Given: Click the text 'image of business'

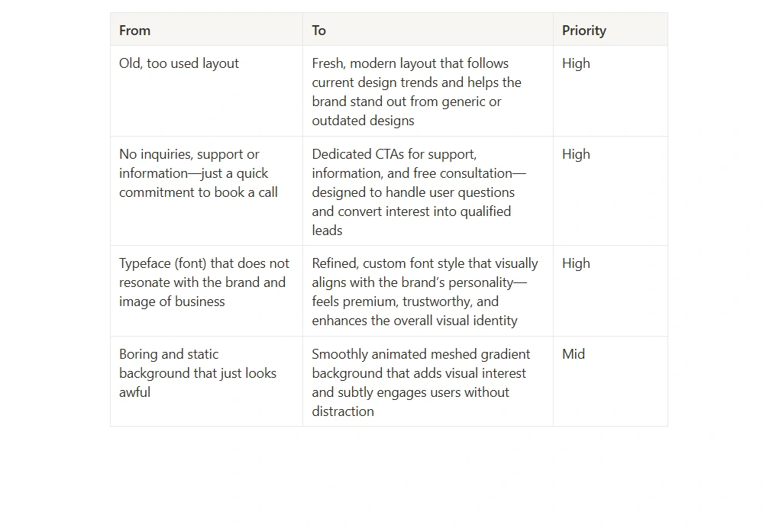Looking at the screenshot, I should click(172, 301).
